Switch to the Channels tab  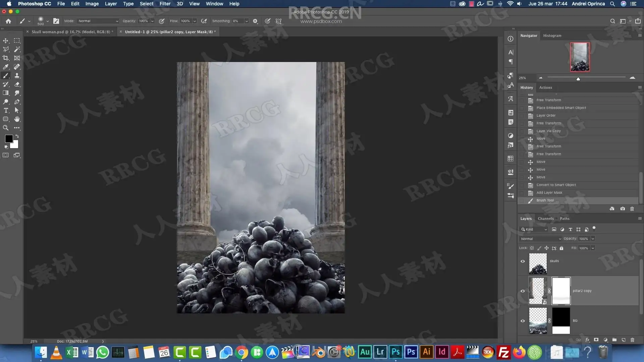point(545,219)
